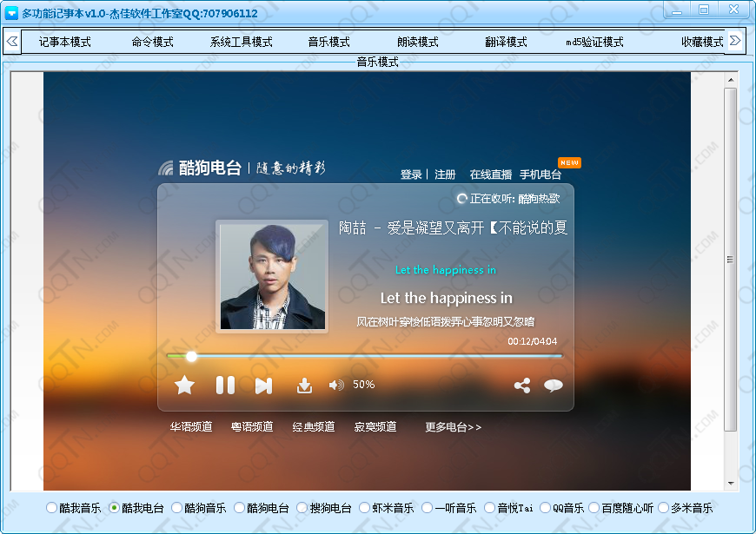Screen dimensions: 756x534
Task: Click the song progress bar
Action: (x=365, y=356)
